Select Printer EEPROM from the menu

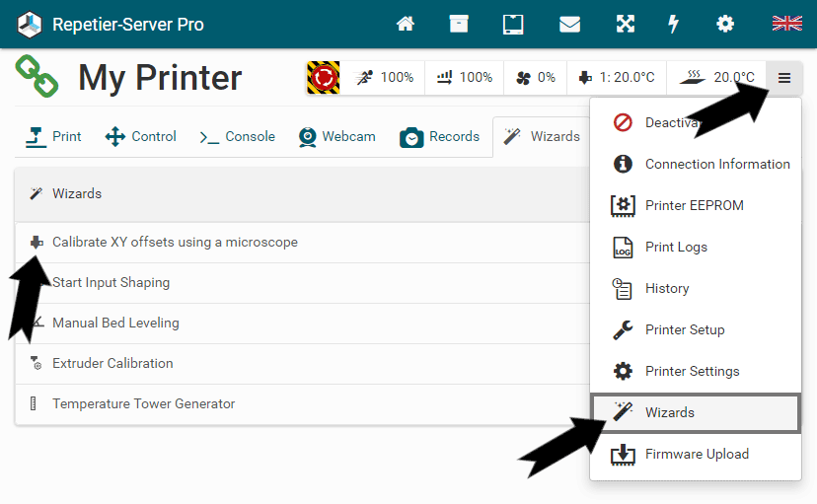pos(694,205)
